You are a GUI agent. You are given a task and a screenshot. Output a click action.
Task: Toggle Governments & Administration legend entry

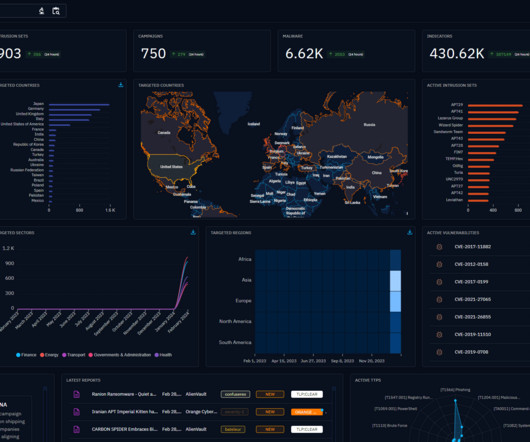pos(120,355)
